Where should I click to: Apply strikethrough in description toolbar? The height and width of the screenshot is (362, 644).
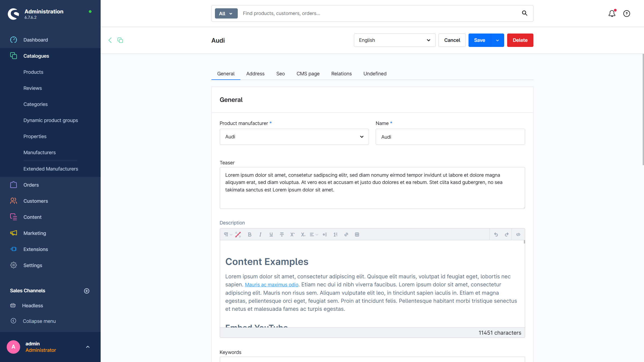[282, 235]
